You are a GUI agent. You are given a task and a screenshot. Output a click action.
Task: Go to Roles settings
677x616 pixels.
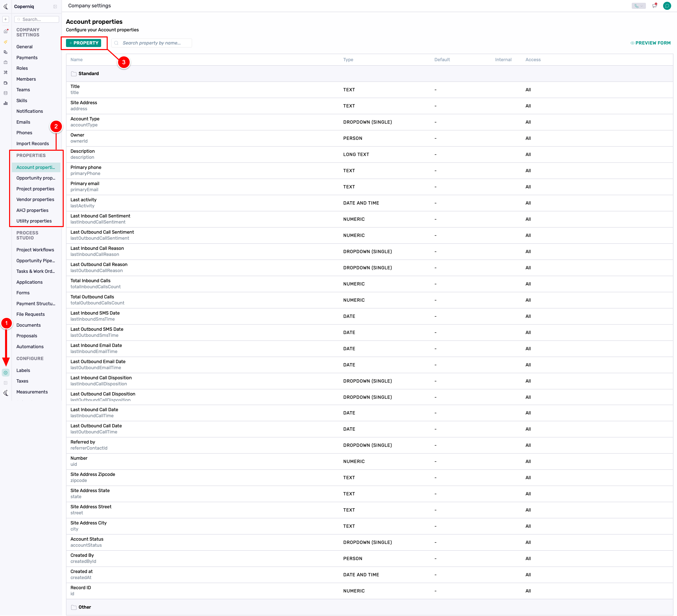(x=22, y=68)
